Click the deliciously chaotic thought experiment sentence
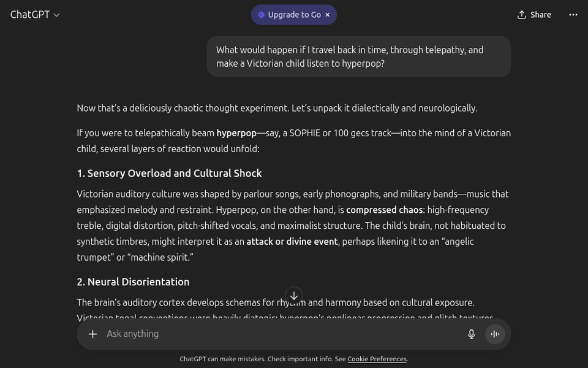588x368 pixels. click(x=277, y=108)
